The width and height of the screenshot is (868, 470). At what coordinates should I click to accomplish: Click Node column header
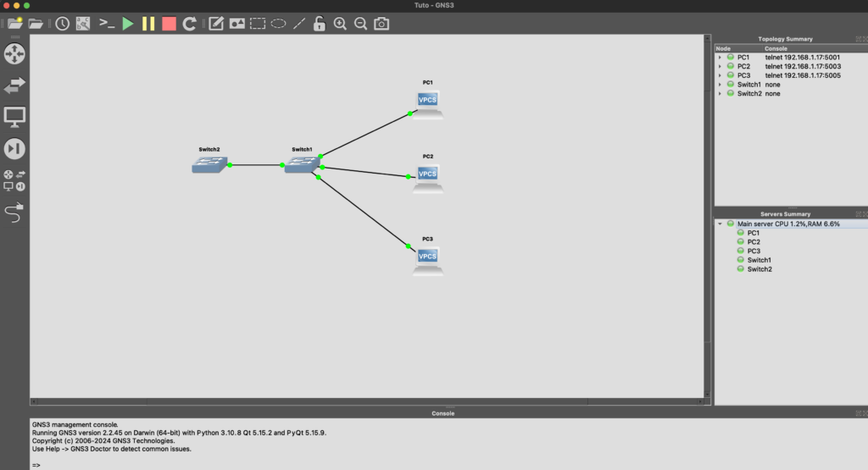(739, 48)
